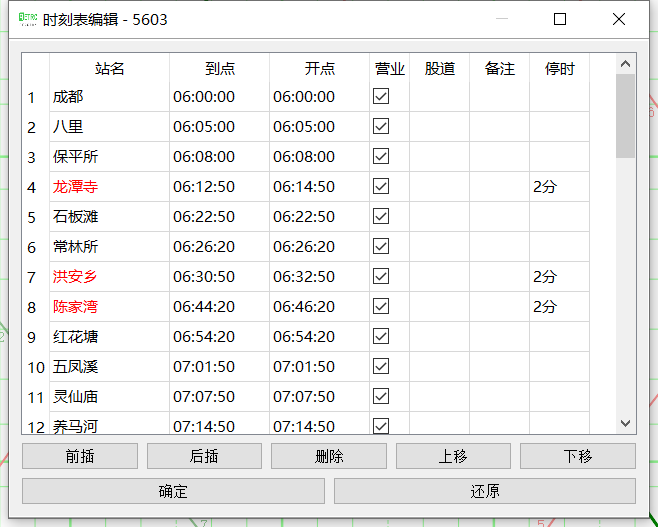Screen dimensions: 658x527
Task: Select the 到点 column header
Action: (219, 68)
